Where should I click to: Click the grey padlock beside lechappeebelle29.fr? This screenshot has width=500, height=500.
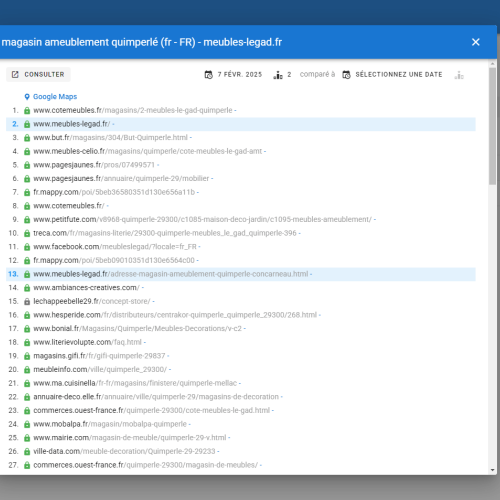pos(27,301)
